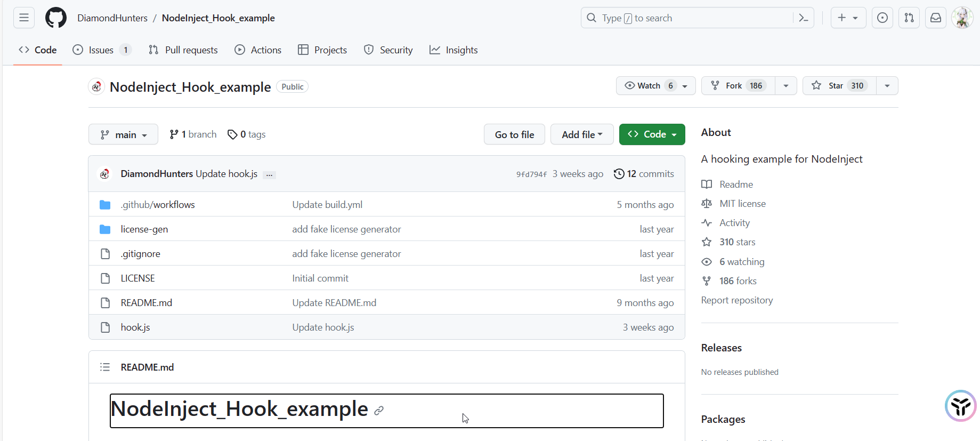This screenshot has width=980, height=441.
Task: Click the Go to file button
Action: (514, 134)
